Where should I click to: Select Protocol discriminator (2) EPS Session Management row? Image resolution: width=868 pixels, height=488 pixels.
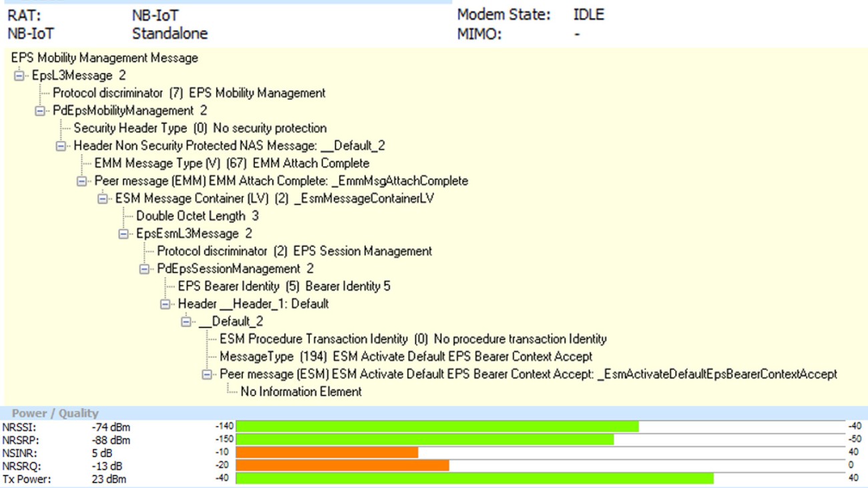click(294, 251)
